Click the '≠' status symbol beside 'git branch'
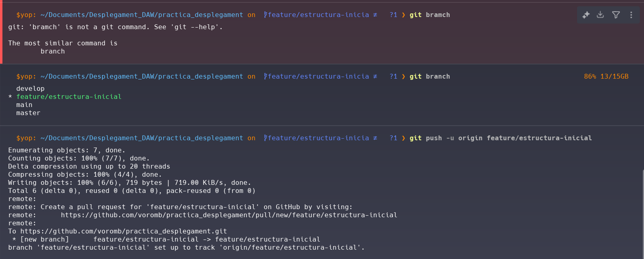This screenshot has width=644, height=259. pyautogui.click(x=375, y=77)
